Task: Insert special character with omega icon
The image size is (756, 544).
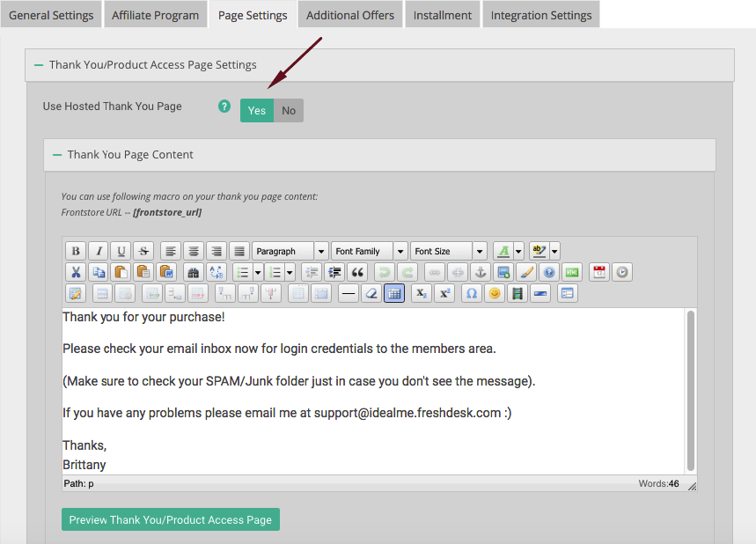Action: (x=472, y=293)
